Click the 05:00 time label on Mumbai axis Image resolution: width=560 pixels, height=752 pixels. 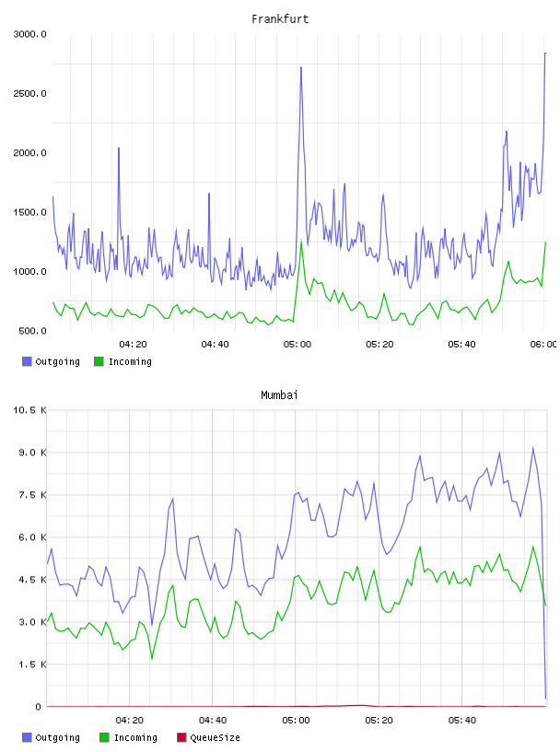click(x=296, y=721)
